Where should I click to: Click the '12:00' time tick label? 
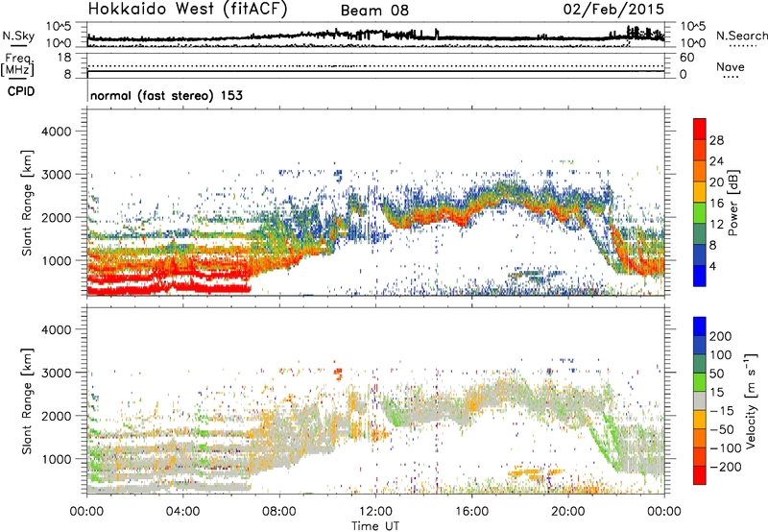point(375,512)
